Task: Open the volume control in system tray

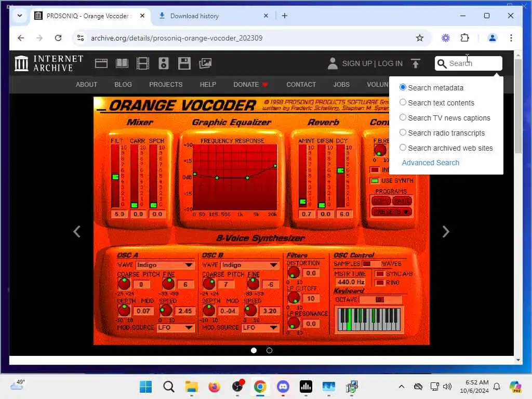Action: [447, 387]
